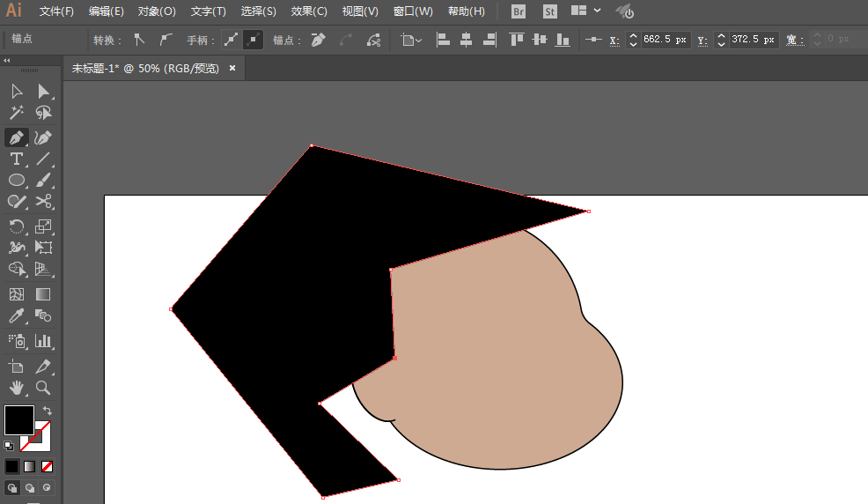The image size is (868, 504).
Task: Select the Pen tool in toolbox
Action: 17,137
